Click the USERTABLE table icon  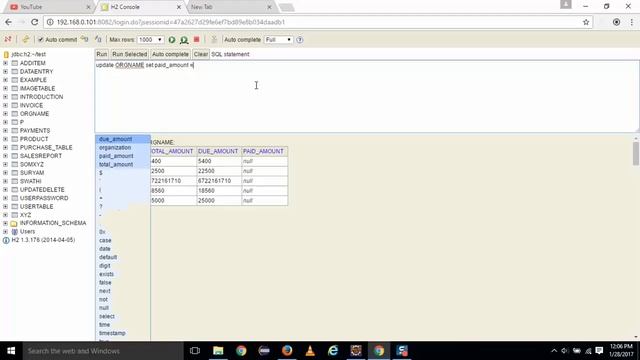tap(15, 207)
